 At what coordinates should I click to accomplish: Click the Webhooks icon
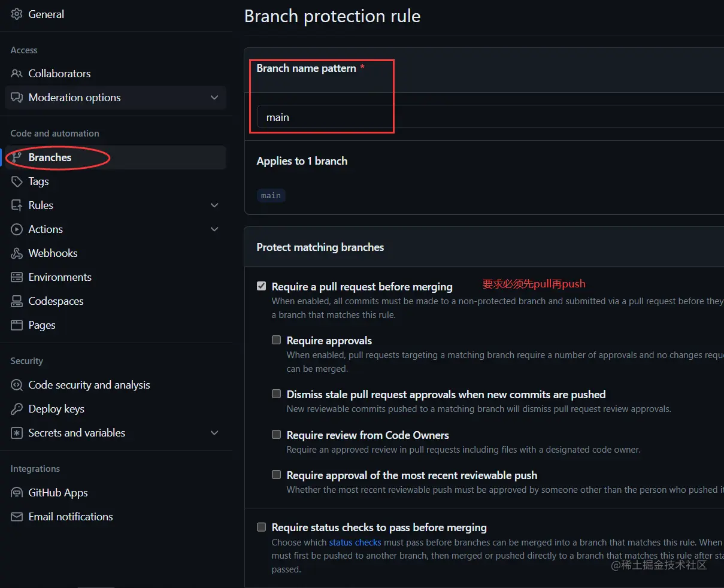tap(17, 253)
